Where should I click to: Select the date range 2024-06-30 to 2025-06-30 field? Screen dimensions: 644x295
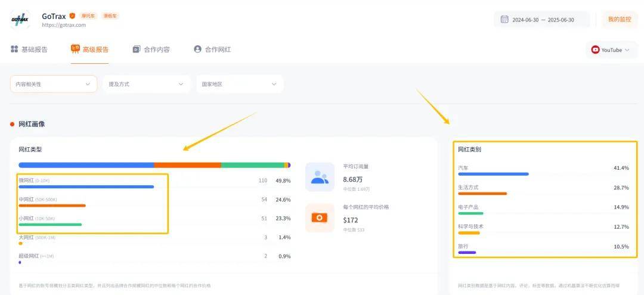pos(542,20)
